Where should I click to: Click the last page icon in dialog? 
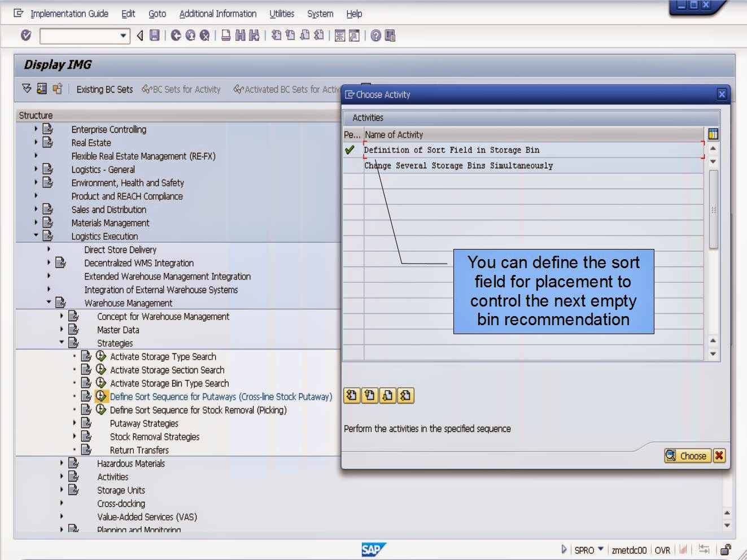click(x=405, y=396)
